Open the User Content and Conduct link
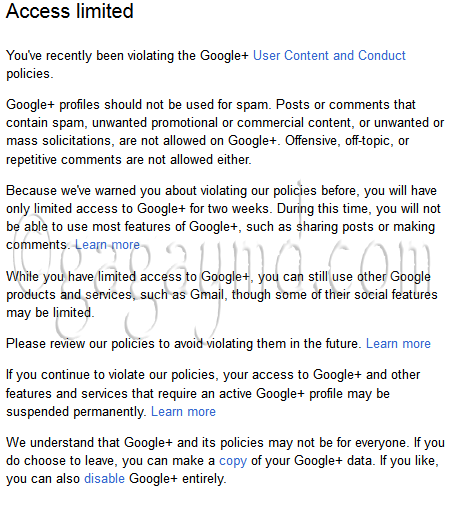Image resolution: width=453 pixels, height=505 pixels. click(x=329, y=56)
